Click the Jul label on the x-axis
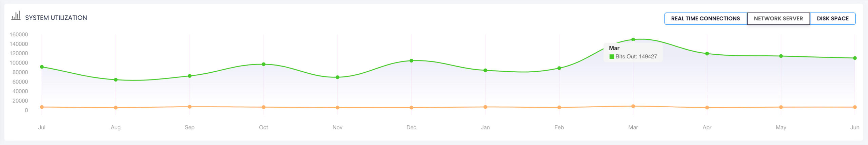 pyautogui.click(x=42, y=127)
